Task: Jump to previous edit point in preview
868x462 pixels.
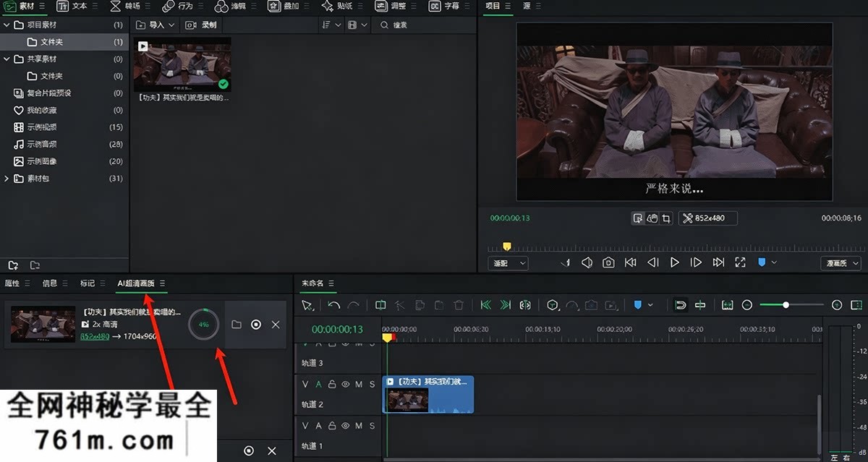Action: [x=630, y=262]
